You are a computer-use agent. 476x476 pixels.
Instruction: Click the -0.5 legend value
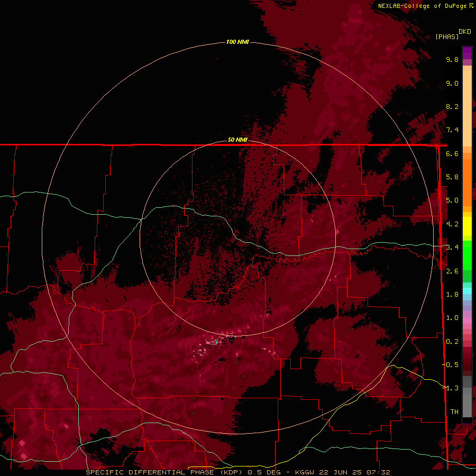451,365
